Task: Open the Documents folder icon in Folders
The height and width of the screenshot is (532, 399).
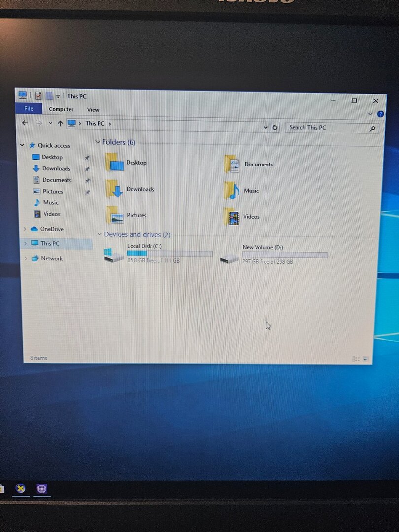Action: click(232, 164)
